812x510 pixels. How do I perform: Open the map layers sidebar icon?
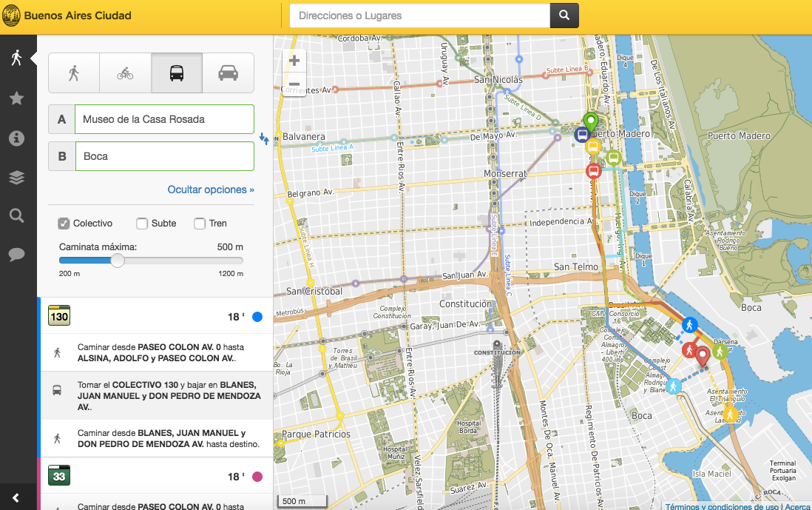tap(16, 177)
